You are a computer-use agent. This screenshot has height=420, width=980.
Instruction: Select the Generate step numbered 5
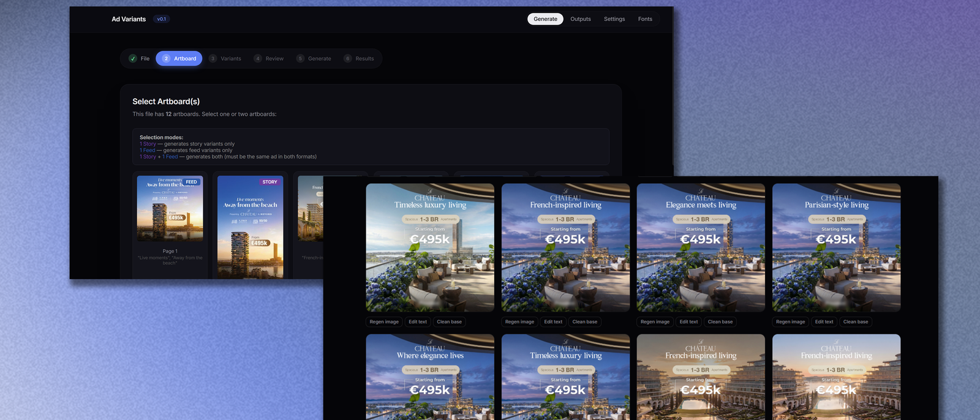(x=314, y=59)
